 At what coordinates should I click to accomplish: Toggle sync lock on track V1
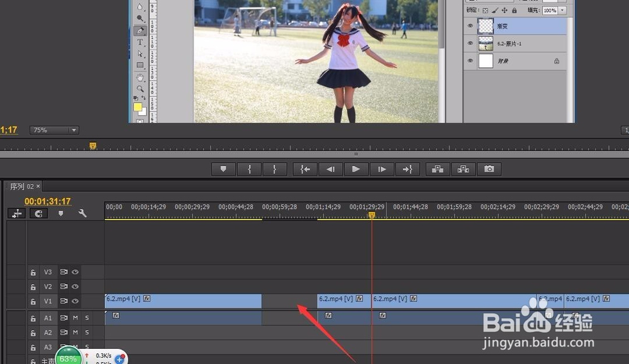click(64, 301)
